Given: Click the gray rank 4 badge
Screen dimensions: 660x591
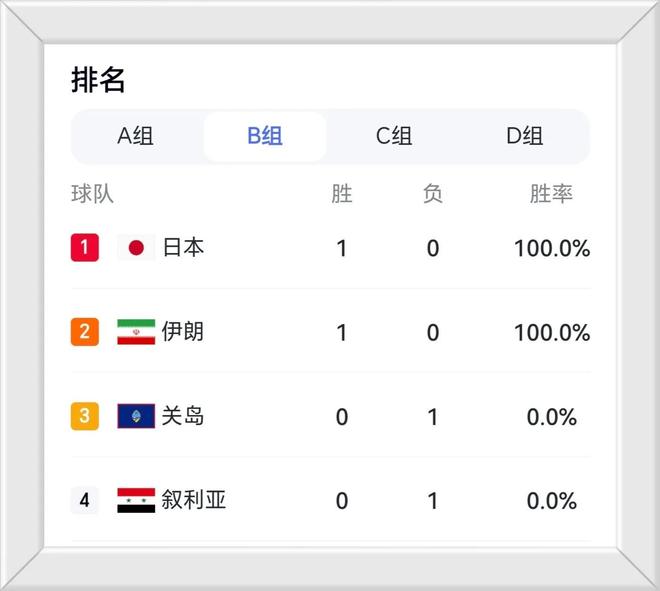Looking at the screenshot, I should 85,500.
